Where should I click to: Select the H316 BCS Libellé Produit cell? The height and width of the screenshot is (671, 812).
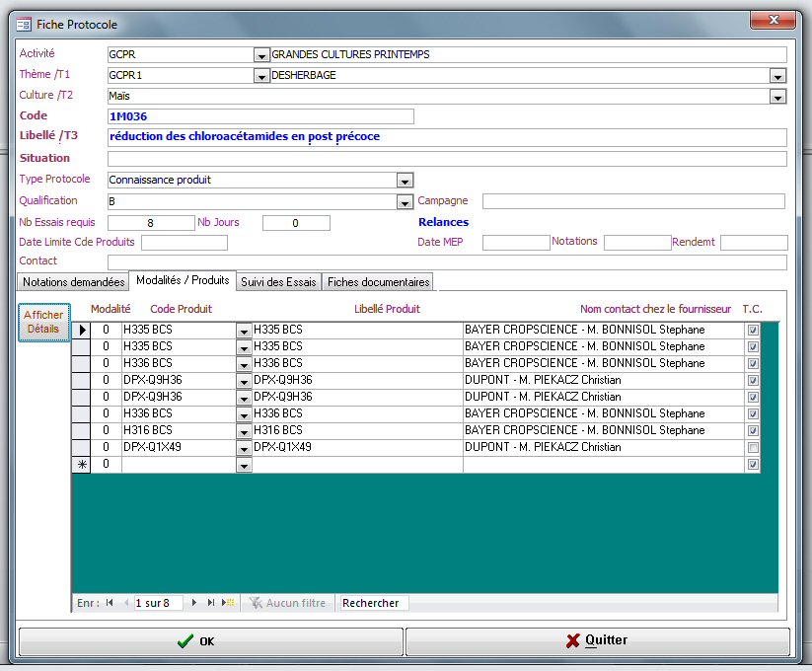pos(357,431)
